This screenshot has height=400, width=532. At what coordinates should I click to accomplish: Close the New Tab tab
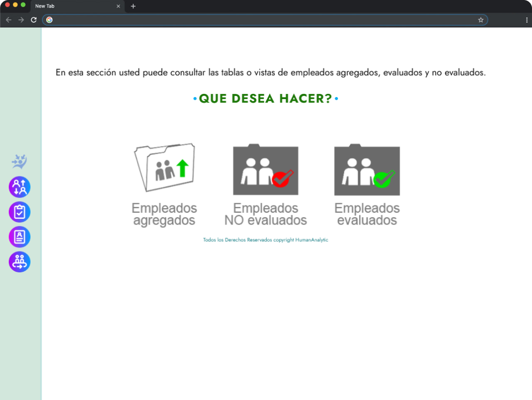118,6
